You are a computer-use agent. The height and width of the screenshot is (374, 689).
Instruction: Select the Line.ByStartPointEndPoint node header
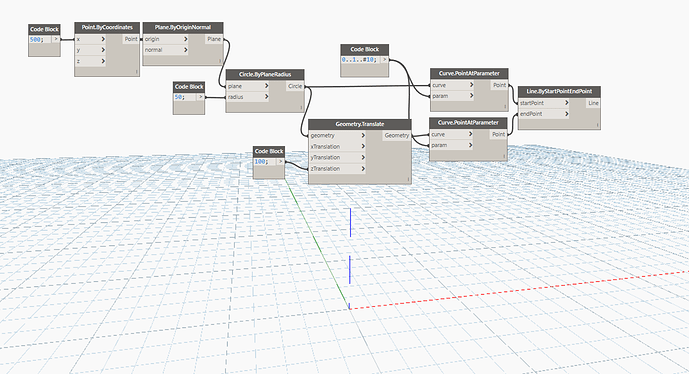[559, 91]
